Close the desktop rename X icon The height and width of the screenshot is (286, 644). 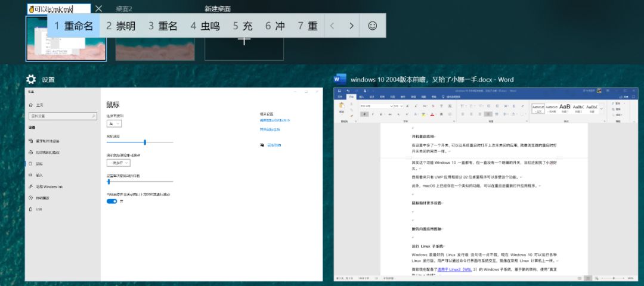click(x=98, y=8)
